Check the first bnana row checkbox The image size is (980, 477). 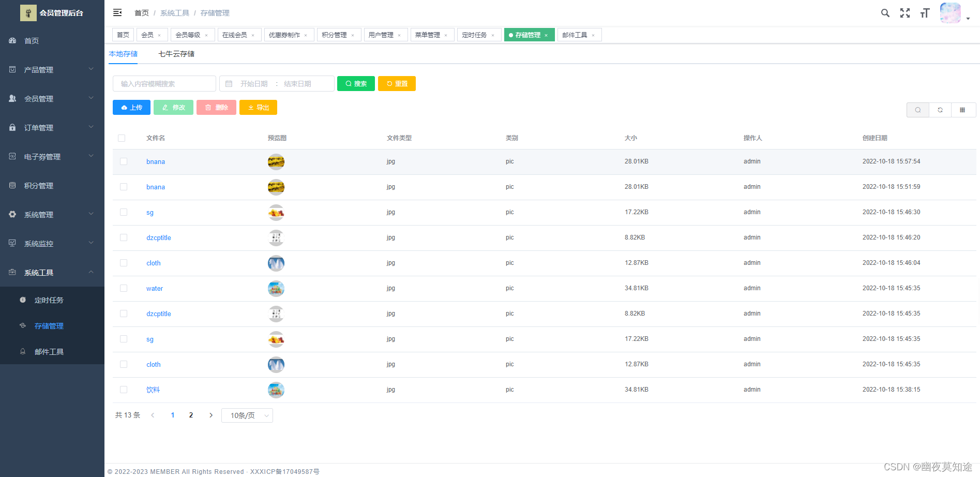pos(124,161)
